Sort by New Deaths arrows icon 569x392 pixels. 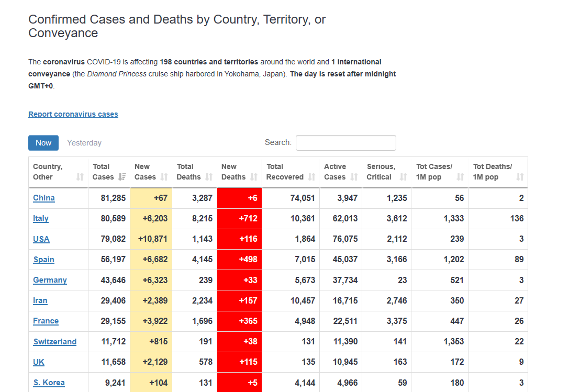(254, 177)
